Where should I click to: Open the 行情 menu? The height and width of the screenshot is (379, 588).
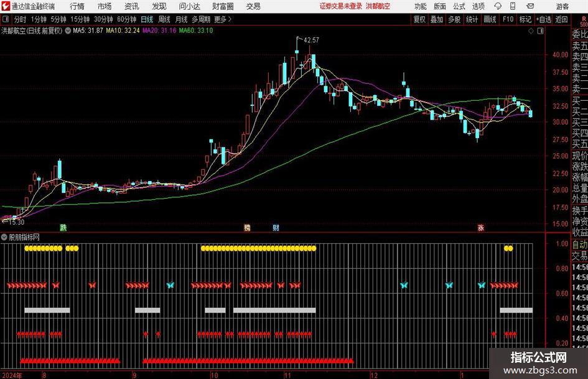tap(77, 6)
